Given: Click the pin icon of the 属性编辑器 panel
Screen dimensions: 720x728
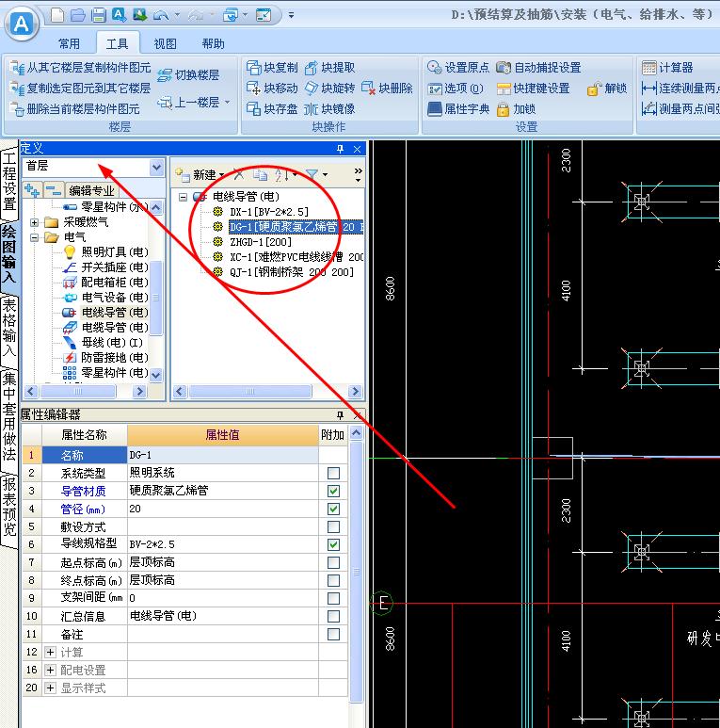Looking at the screenshot, I should click(x=340, y=414).
